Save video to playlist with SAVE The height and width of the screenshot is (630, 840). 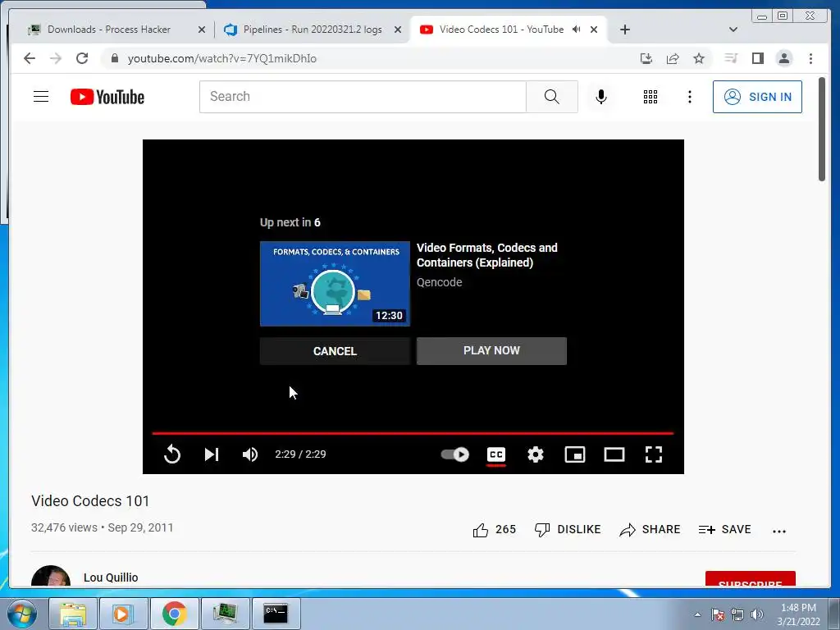[x=724, y=529]
